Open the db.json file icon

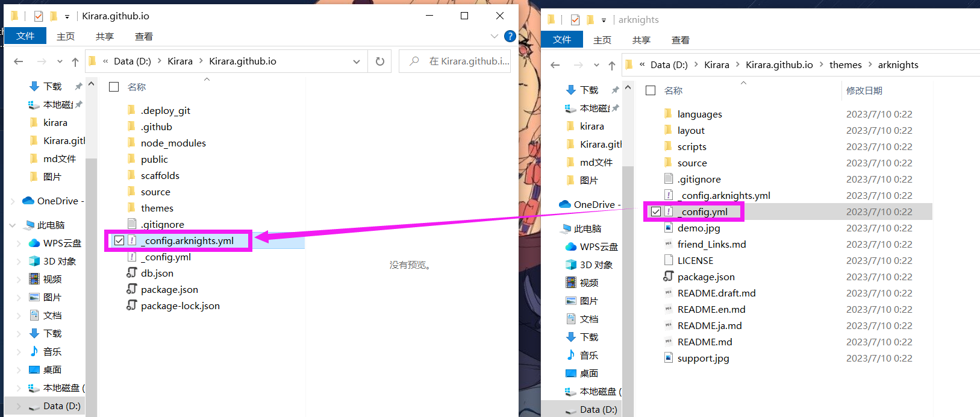132,273
